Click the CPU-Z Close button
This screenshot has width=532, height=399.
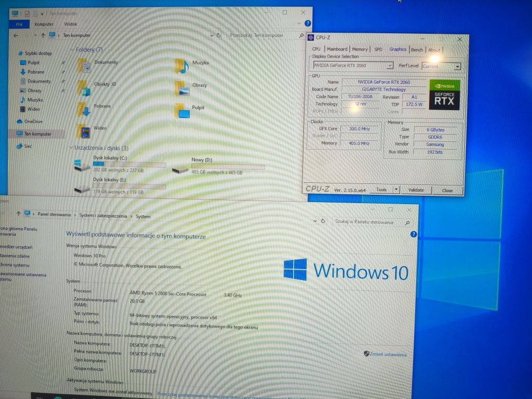[x=447, y=190]
